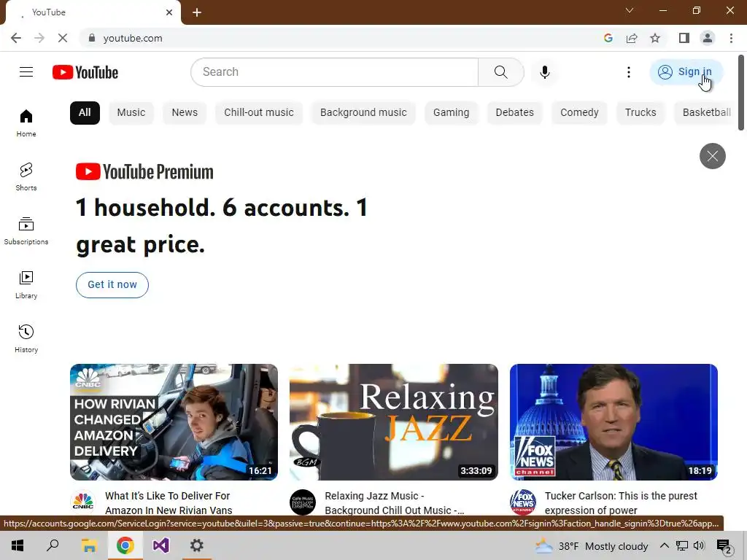Open title Tucker Carlson purest expression of power
This screenshot has height=560, width=747.
[x=621, y=503]
